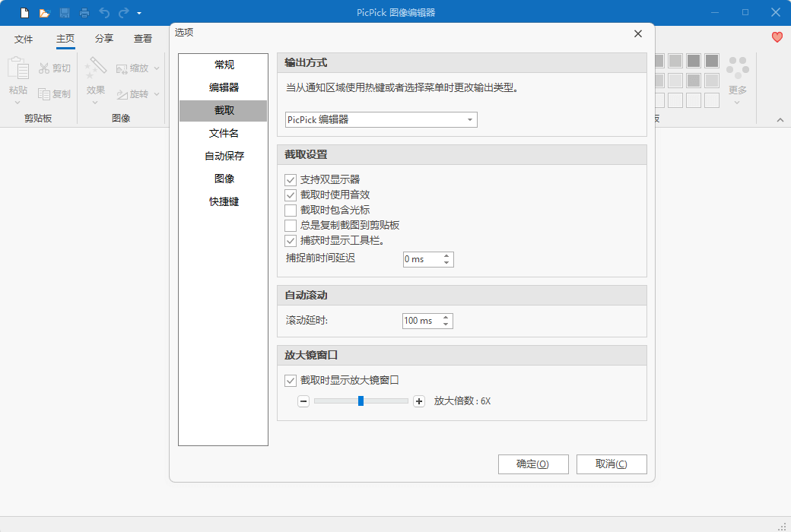Open the chevron next to 缩放

point(157,68)
